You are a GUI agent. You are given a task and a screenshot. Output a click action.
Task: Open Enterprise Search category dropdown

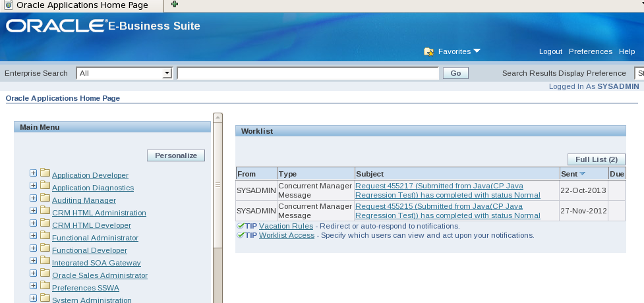(124, 73)
